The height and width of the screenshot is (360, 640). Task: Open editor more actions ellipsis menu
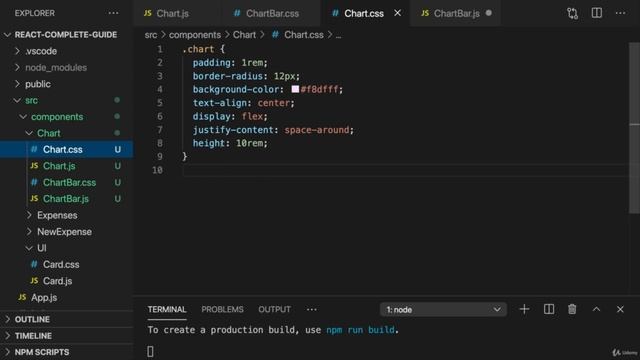[x=620, y=13]
